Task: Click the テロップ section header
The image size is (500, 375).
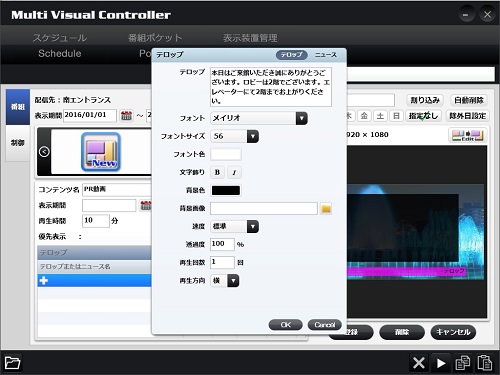Action: [x=94, y=253]
